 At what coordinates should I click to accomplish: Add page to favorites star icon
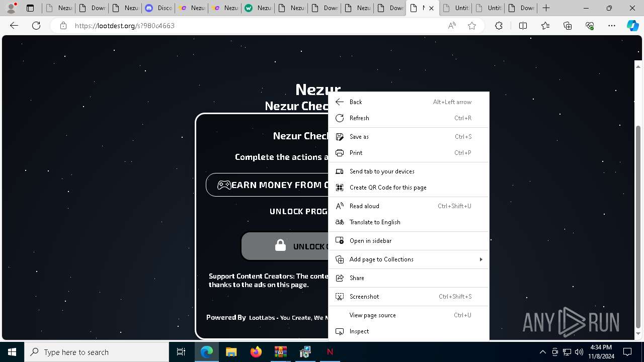point(472,26)
